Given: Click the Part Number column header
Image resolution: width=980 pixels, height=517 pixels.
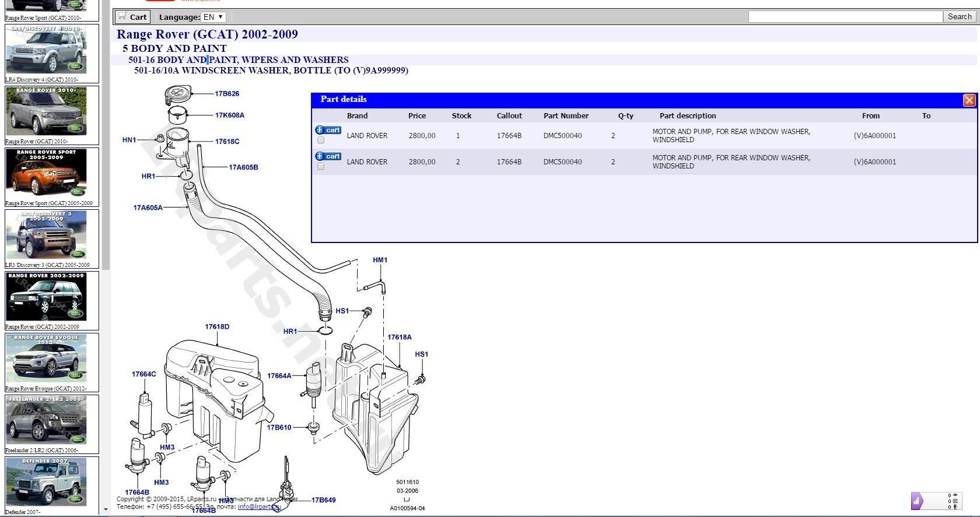Looking at the screenshot, I should [566, 115].
